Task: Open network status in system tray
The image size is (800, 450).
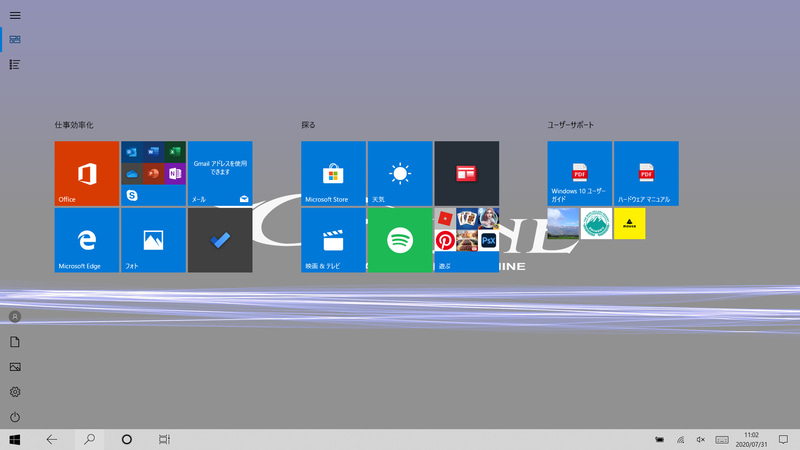Action: point(681,439)
